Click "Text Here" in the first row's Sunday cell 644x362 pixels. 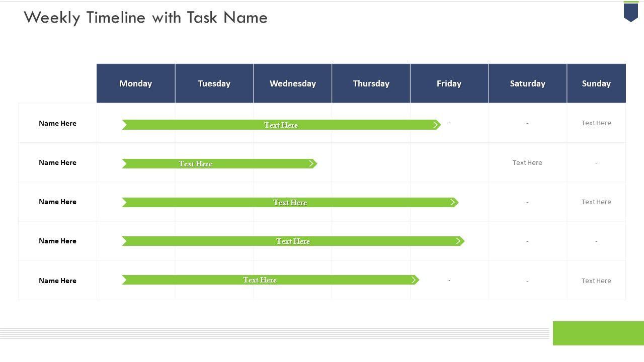(596, 123)
